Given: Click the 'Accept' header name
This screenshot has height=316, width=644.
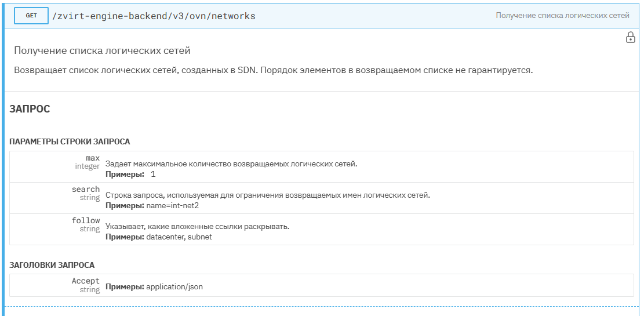Looking at the screenshot, I should coord(85,281).
